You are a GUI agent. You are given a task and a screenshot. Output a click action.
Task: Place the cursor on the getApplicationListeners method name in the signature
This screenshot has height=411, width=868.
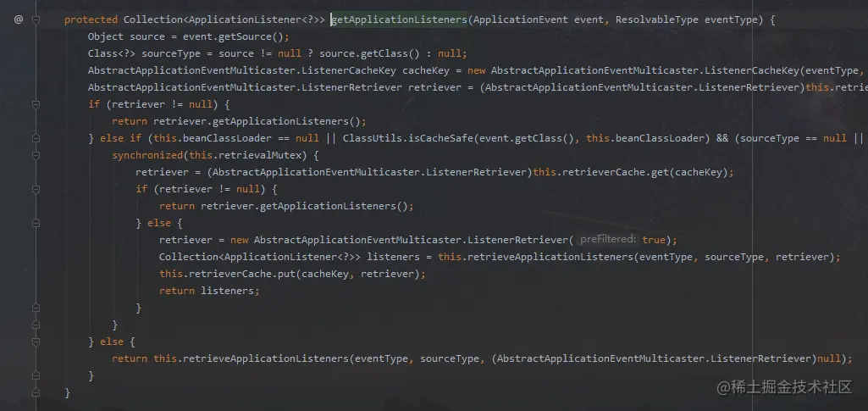tap(399, 20)
